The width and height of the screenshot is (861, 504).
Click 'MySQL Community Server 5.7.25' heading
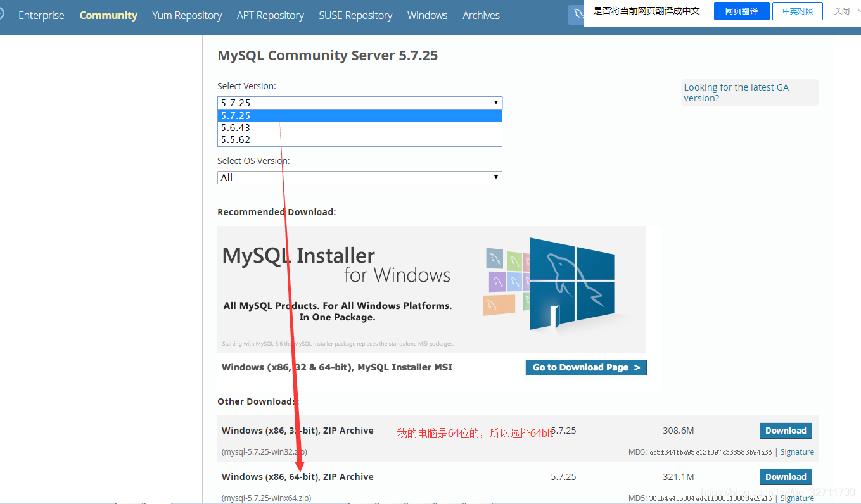328,55
